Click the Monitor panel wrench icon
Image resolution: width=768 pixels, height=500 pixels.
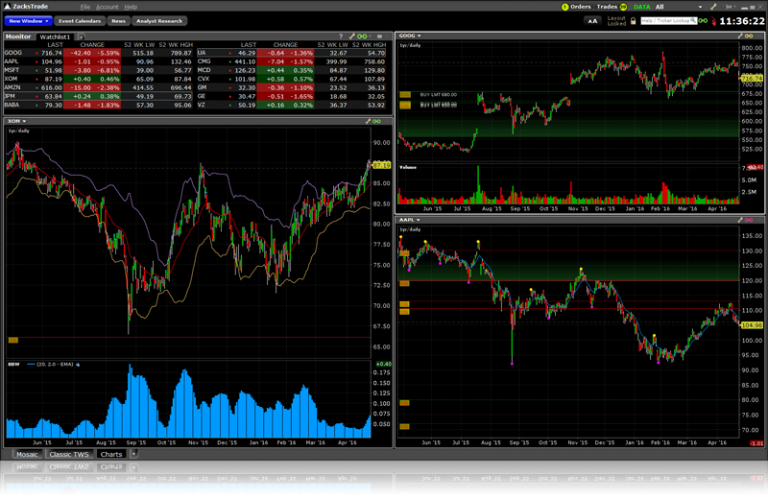click(x=352, y=37)
